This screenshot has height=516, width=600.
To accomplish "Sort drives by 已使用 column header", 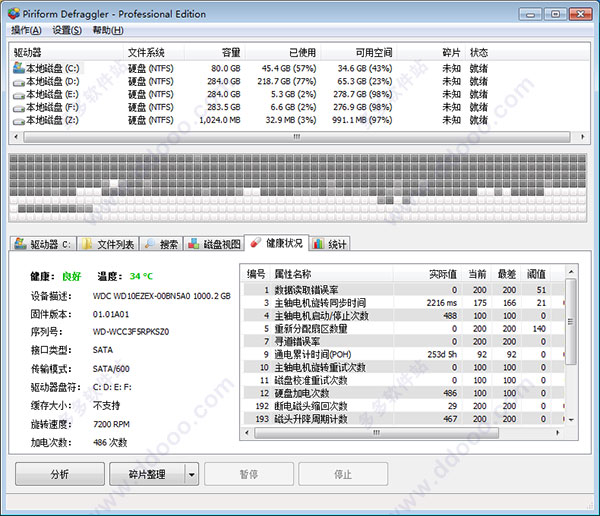I will (x=283, y=52).
